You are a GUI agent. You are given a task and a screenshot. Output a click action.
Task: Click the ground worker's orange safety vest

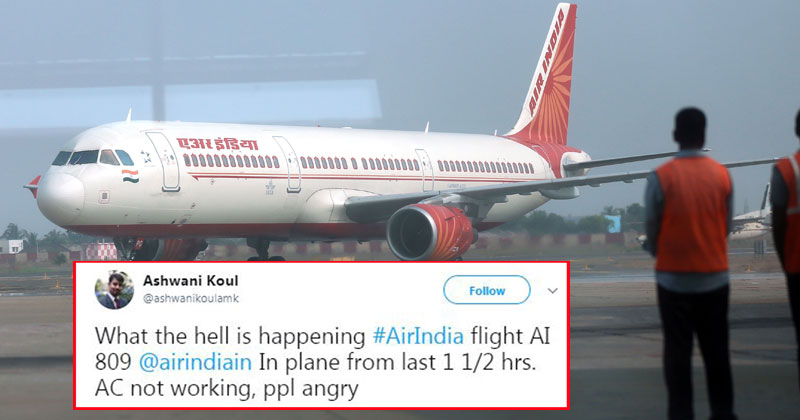point(692,214)
